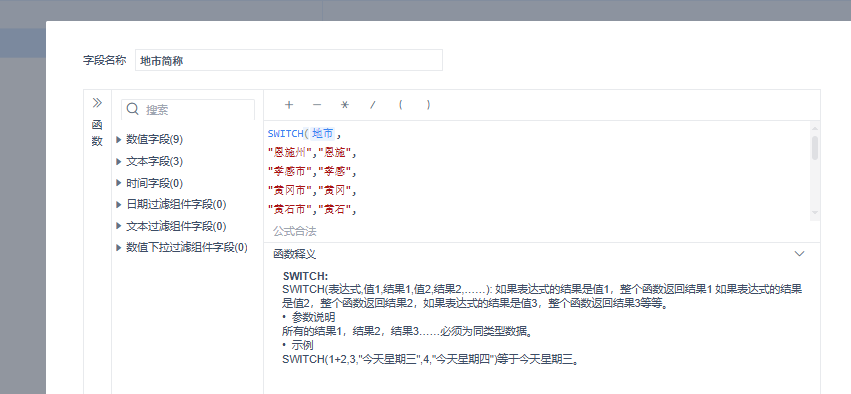851x394 pixels.
Task: Click the 地市 field token in formula
Action: pyautogui.click(x=323, y=134)
